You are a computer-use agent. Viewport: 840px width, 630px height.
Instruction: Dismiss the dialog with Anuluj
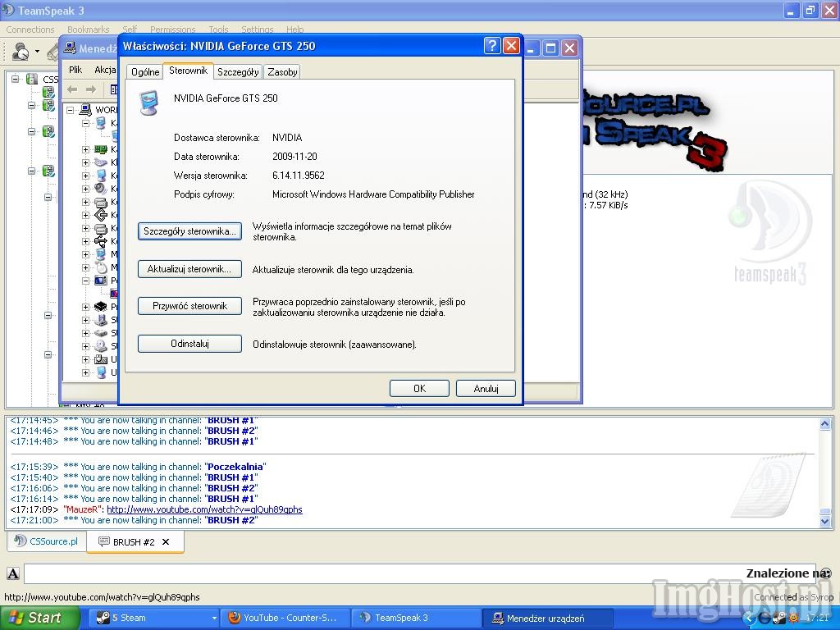tap(486, 388)
